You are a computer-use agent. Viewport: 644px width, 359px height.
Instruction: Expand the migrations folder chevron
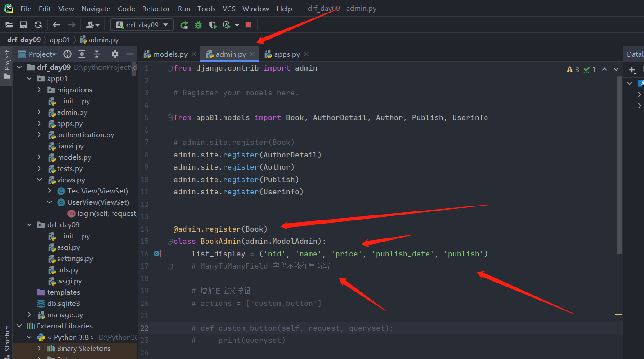(x=39, y=90)
